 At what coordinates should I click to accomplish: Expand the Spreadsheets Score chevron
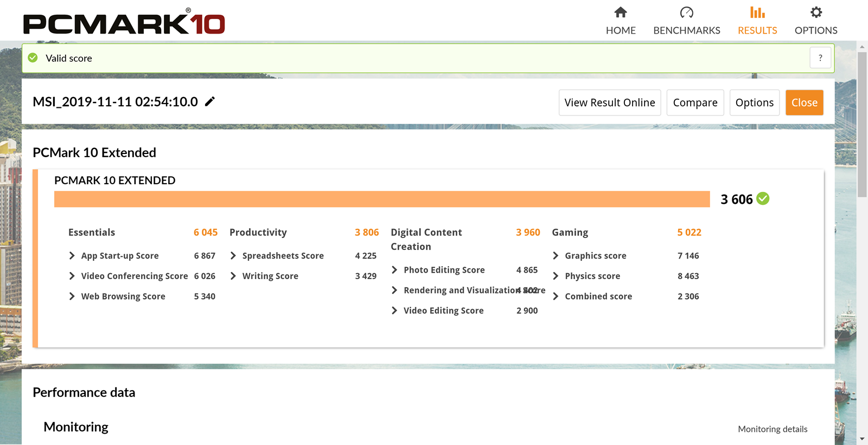click(x=233, y=256)
